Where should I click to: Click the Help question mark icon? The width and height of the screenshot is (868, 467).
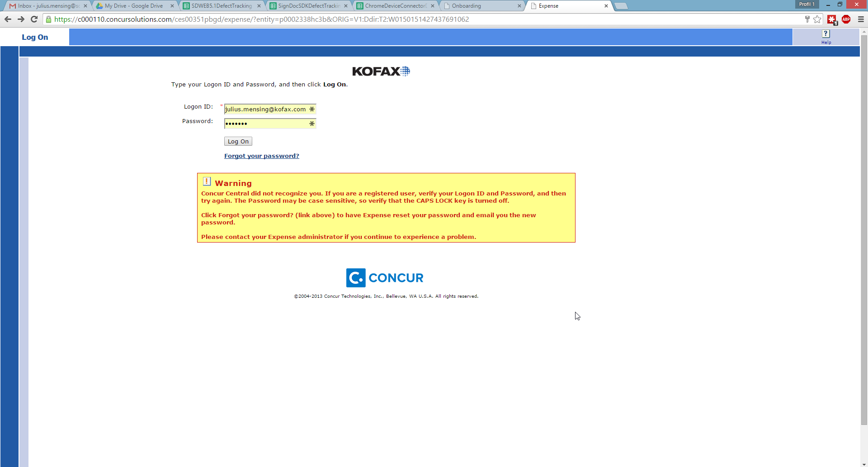coord(826,33)
